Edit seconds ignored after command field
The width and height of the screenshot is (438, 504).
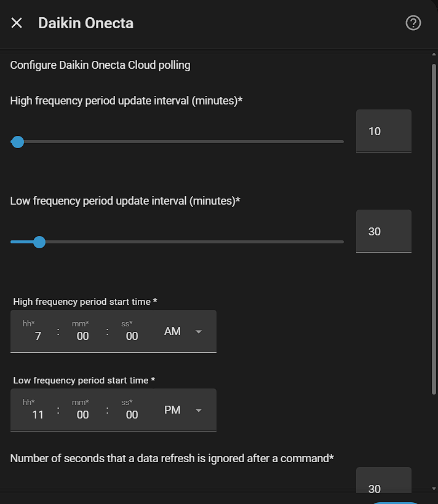pyautogui.click(x=384, y=481)
